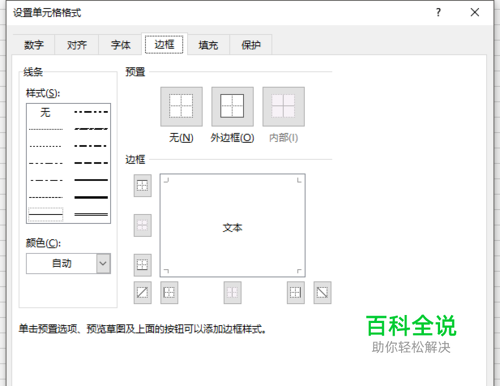Toggle the top border button
The width and height of the screenshot is (500, 386).
point(143,185)
